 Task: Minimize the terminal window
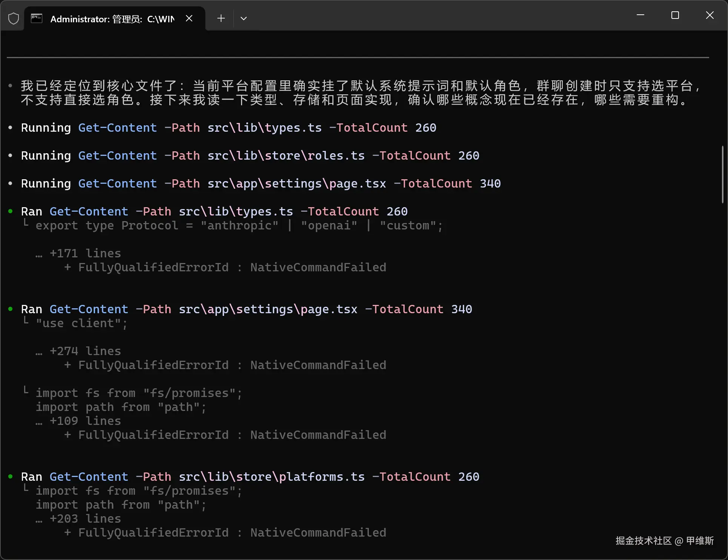(x=640, y=15)
